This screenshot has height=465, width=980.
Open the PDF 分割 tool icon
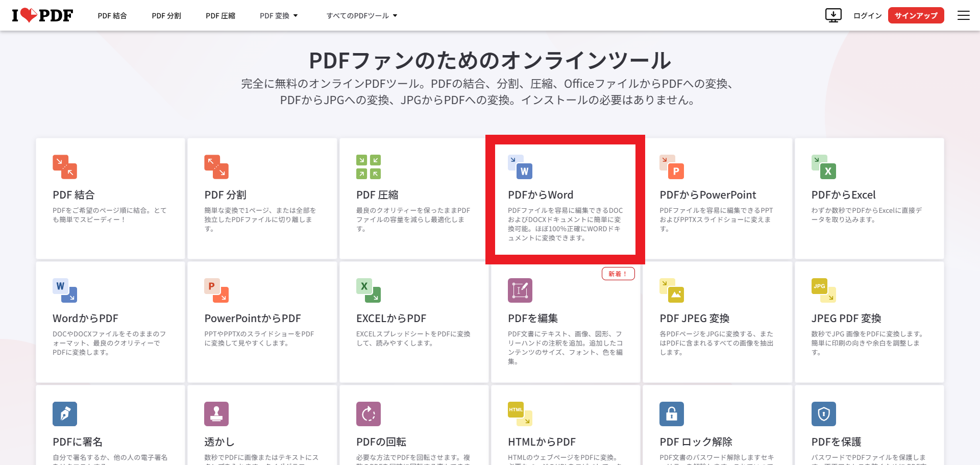coord(216,167)
